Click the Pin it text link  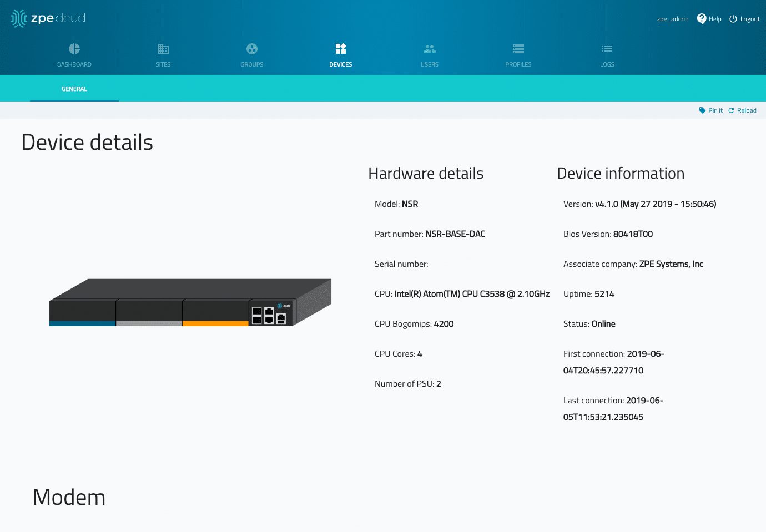(715, 110)
